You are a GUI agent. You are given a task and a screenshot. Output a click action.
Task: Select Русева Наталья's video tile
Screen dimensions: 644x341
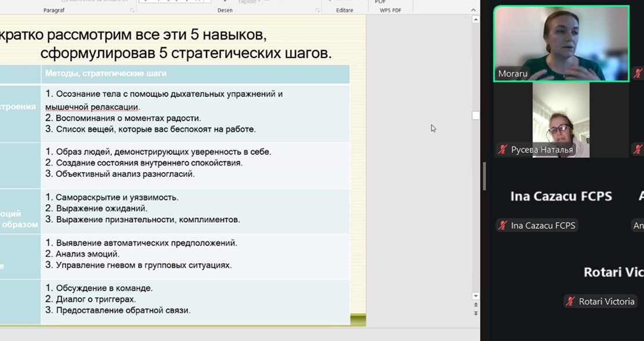click(x=560, y=119)
